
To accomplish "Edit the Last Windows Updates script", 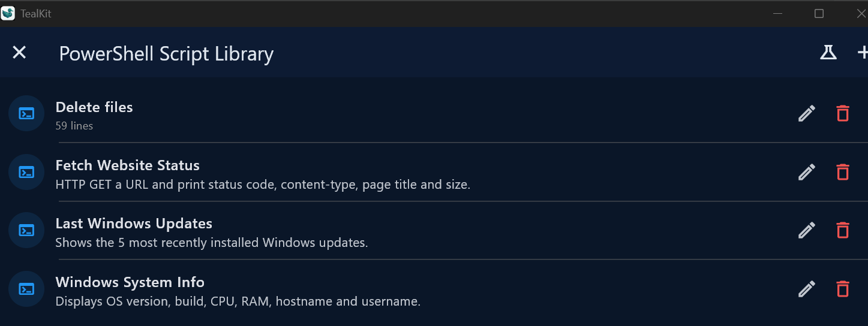I will (x=807, y=230).
